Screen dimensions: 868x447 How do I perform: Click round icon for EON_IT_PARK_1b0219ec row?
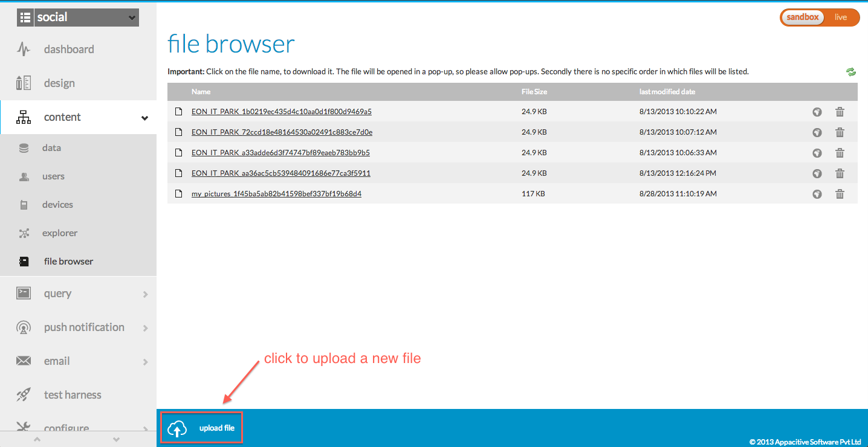pyautogui.click(x=817, y=112)
